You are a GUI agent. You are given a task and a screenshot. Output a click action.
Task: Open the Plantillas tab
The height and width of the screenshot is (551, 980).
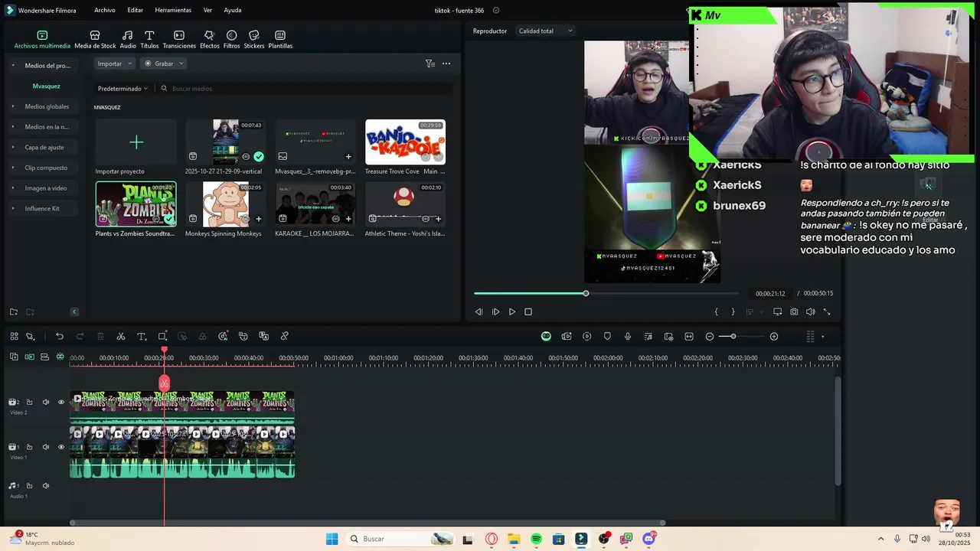280,40
